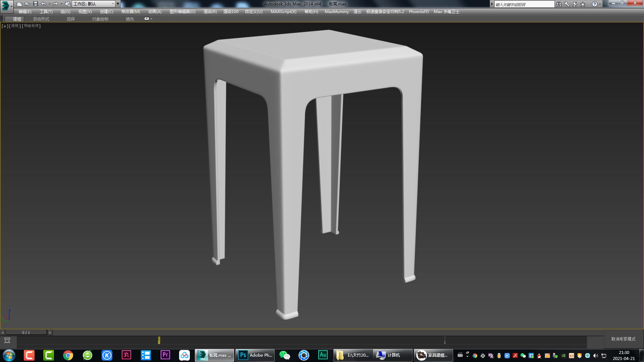
Task: Create a new scene file
Action: [19, 4]
